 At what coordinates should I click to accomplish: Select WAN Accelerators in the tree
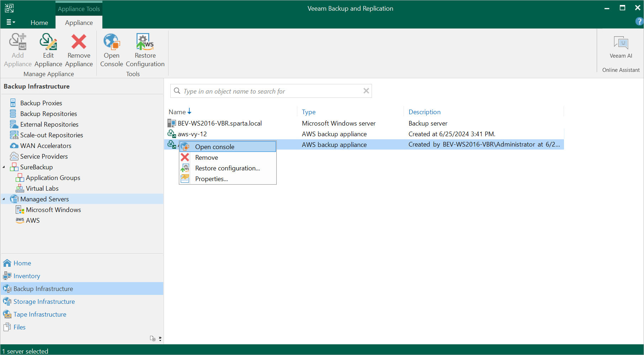tap(46, 145)
